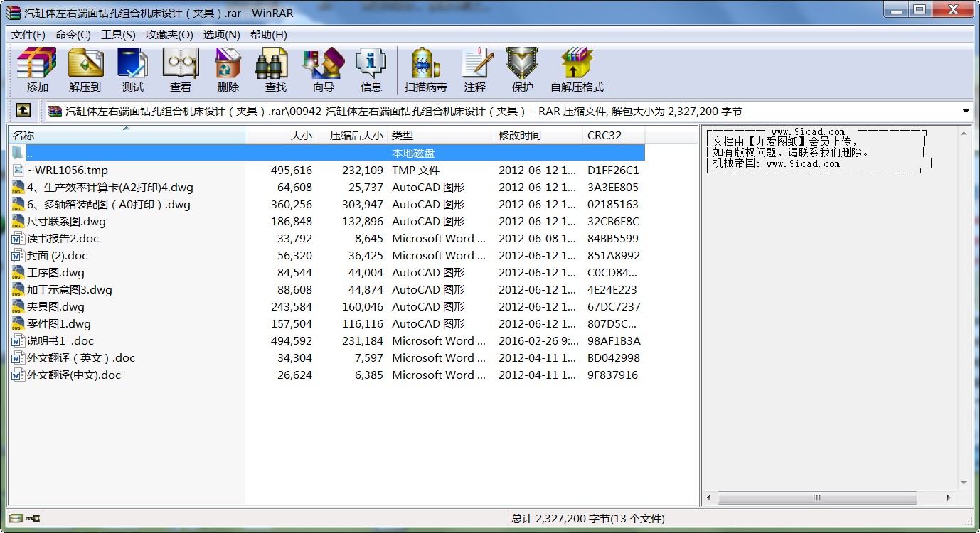Click the WinRAR icon in the title bar
980x533 pixels.
[14, 12]
